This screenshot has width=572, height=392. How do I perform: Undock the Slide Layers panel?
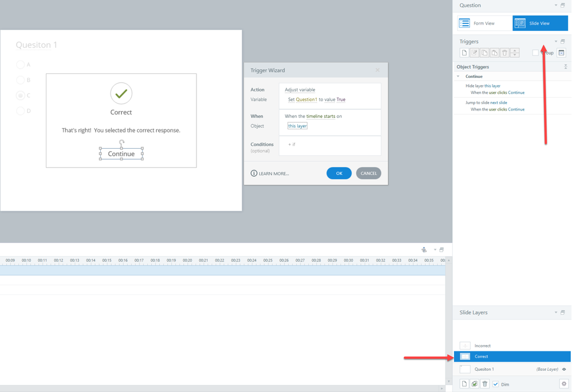tap(562, 312)
